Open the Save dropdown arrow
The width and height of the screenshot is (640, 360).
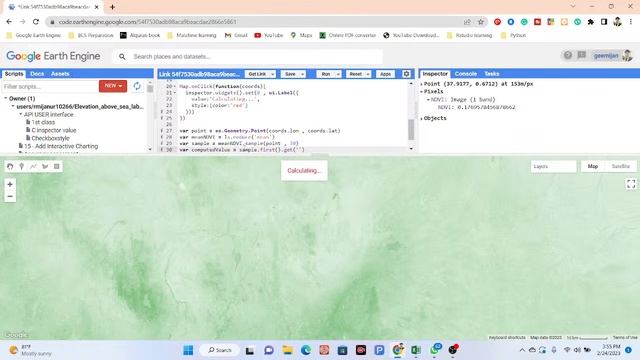[x=302, y=74]
